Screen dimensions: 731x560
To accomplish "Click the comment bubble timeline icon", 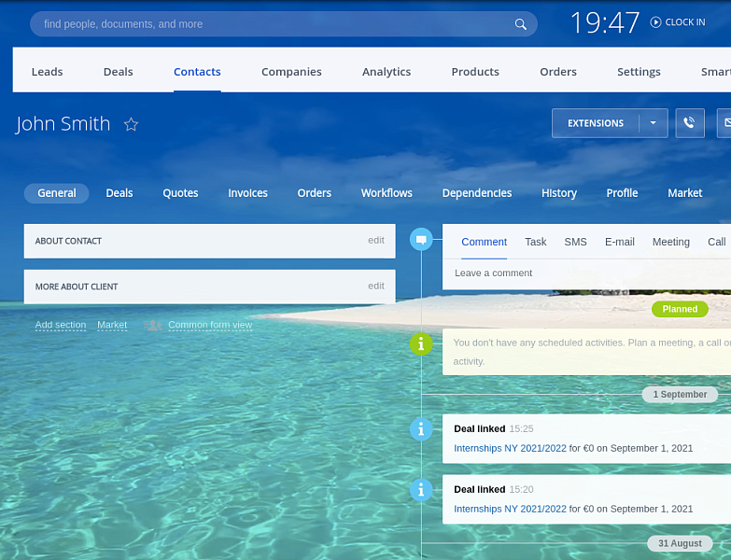I will (421, 240).
